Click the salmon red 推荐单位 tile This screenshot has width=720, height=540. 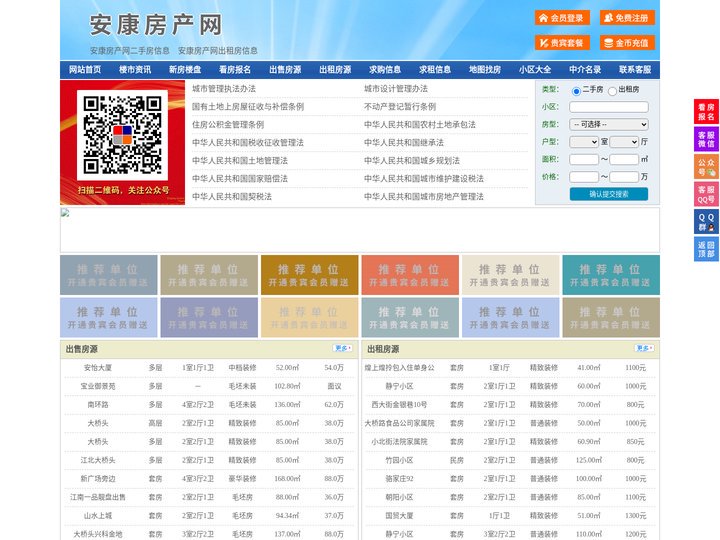pos(410,275)
